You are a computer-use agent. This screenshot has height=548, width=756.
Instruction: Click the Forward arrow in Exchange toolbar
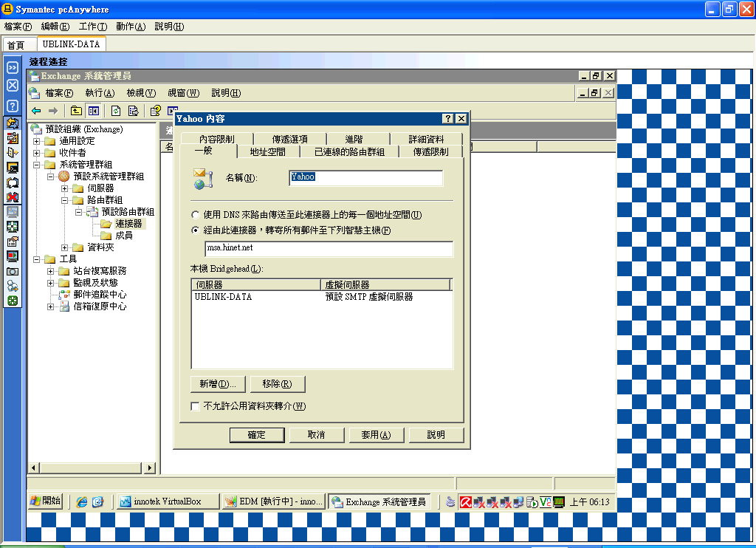(53, 111)
